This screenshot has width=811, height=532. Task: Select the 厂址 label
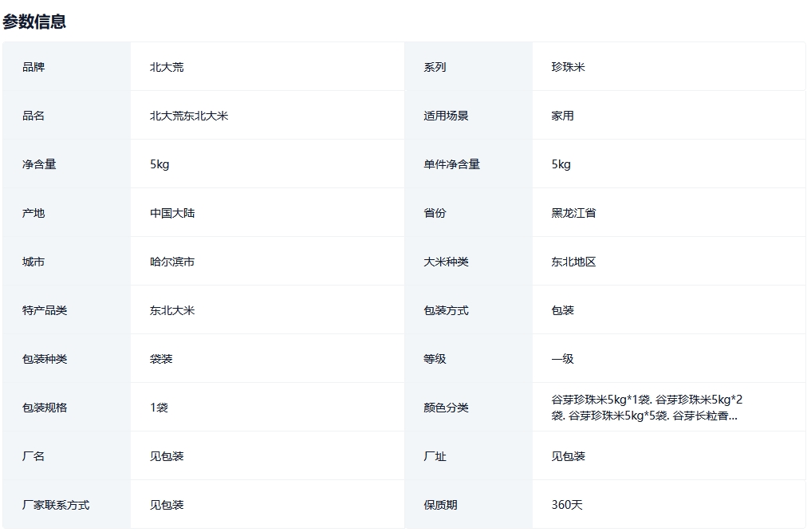click(x=435, y=456)
